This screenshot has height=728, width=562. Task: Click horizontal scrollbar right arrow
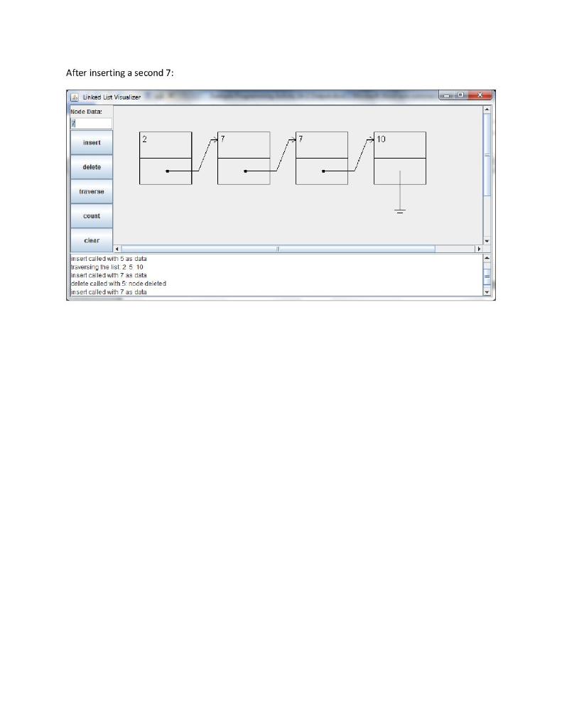click(x=479, y=249)
